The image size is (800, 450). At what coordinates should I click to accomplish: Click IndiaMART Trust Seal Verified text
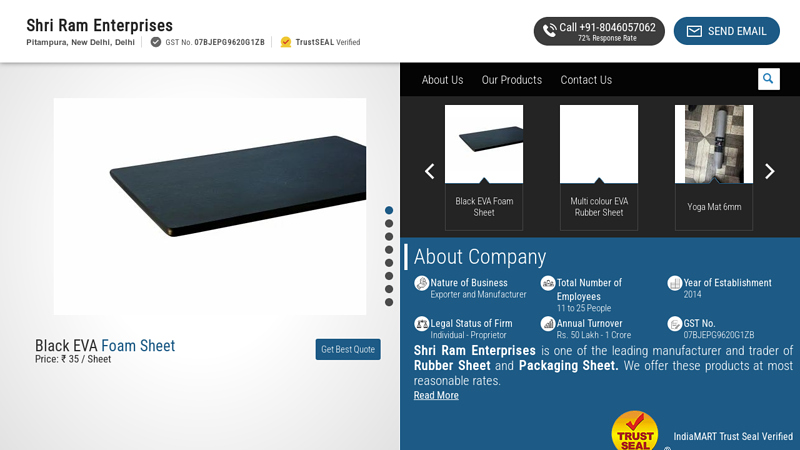(733, 437)
